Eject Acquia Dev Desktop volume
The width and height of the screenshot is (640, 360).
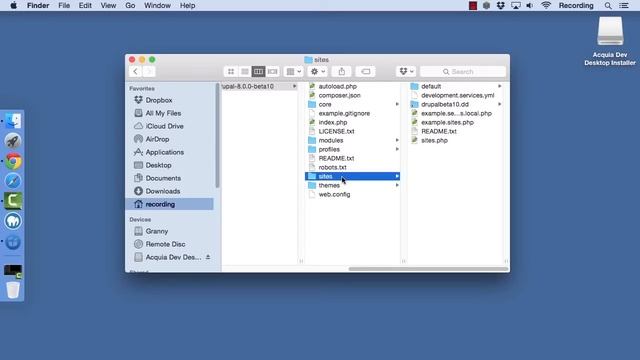coord(208,257)
